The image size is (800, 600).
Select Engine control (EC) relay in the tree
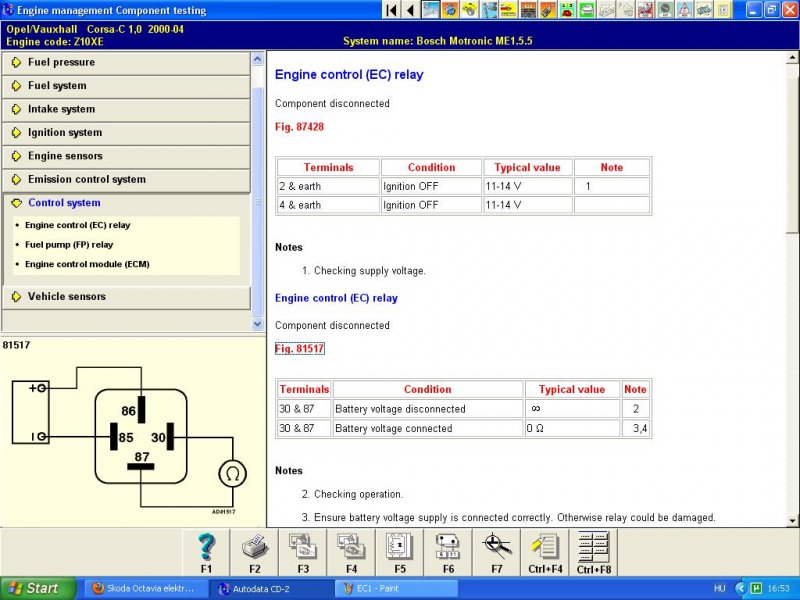coord(78,225)
